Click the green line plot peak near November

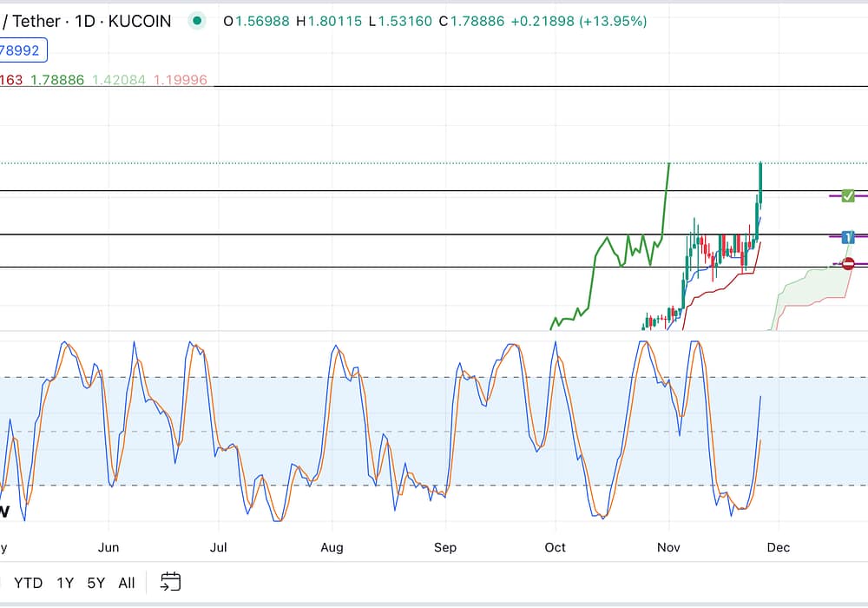667,167
